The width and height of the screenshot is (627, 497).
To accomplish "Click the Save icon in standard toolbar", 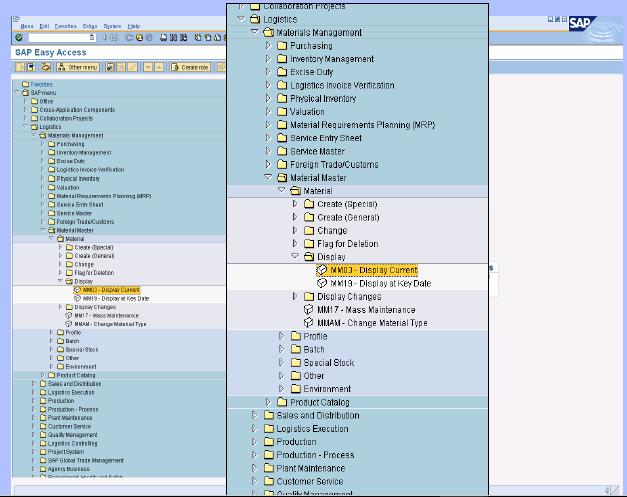I will 114,38.
